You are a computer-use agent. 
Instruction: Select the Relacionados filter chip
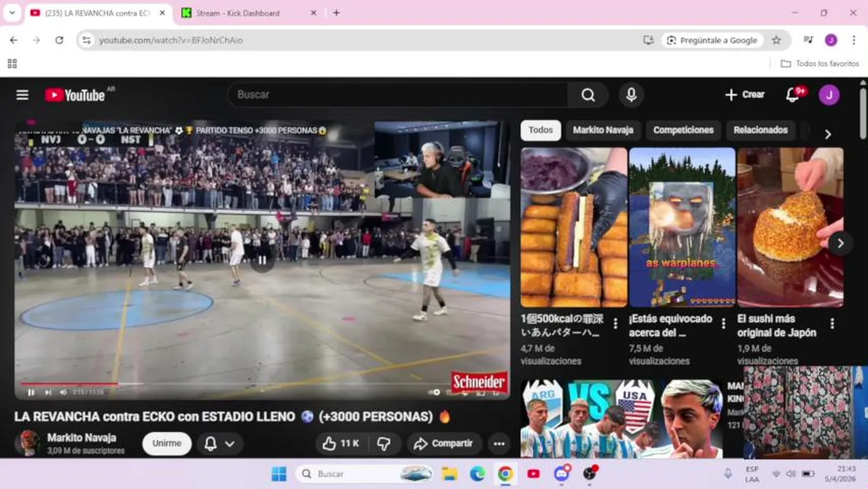pos(761,130)
